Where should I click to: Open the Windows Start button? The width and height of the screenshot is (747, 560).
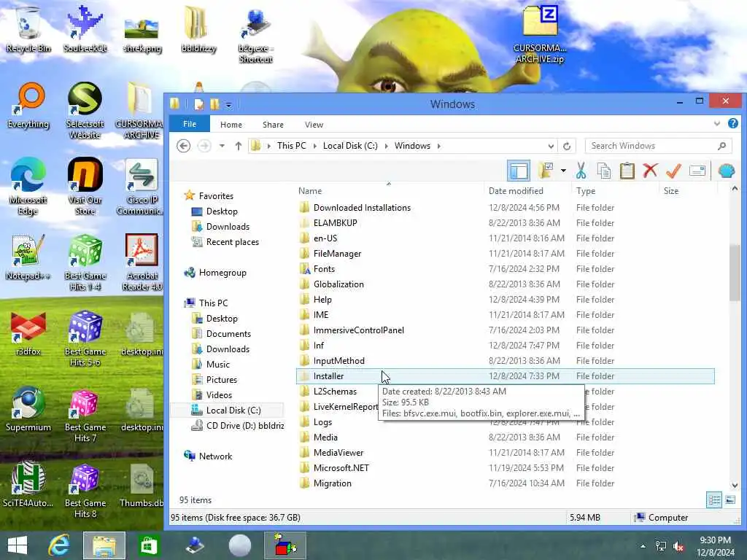pyautogui.click(x=18, y=545)
